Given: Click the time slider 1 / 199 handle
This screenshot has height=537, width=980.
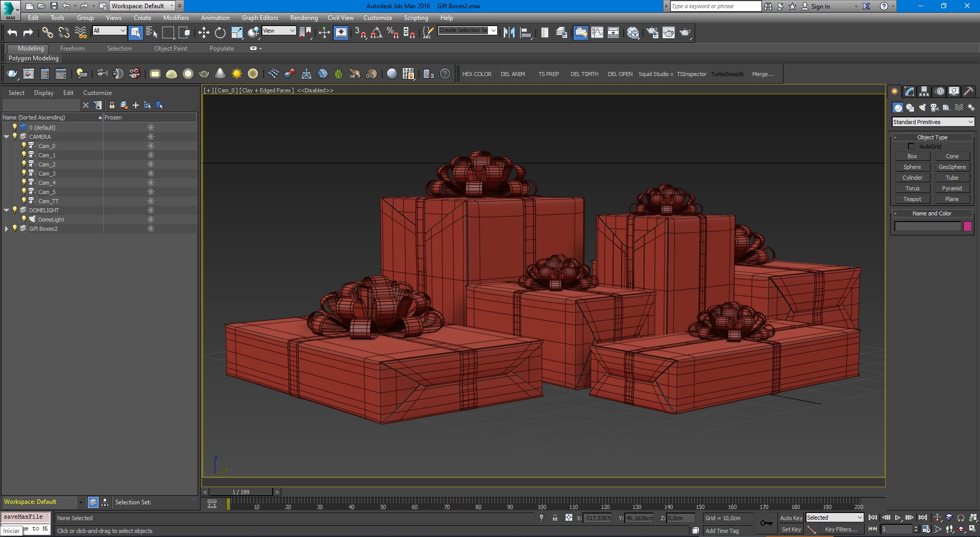Looking at the screenshot, I should (241, 492).
